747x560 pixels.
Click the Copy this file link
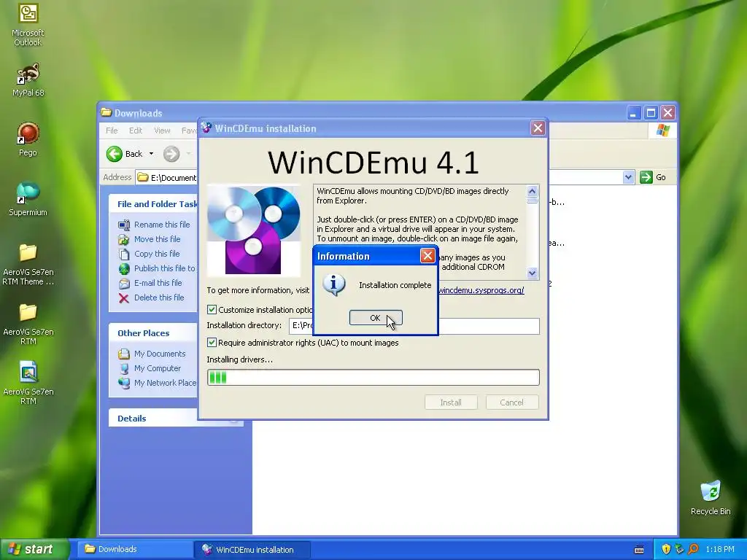pyautogui.click(x=157, y=254)
